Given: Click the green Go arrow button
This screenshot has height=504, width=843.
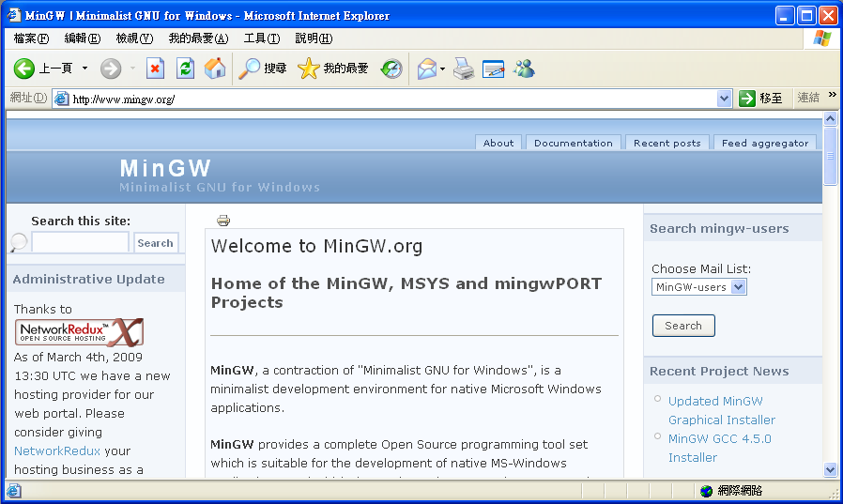Looking at the screenshot, I should point(747,99).
